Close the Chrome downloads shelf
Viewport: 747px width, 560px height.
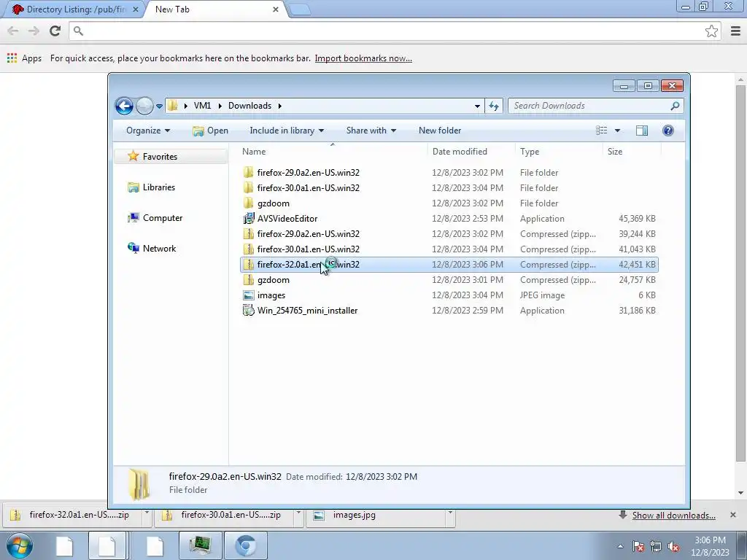[732, 515]
